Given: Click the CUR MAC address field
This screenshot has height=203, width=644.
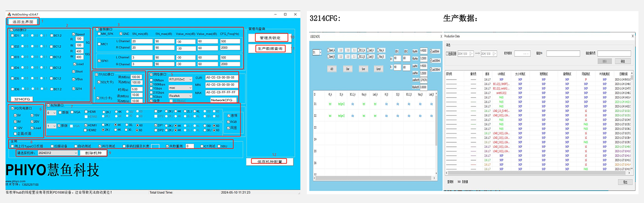Looking at the screenshot, I should [223, 77].
